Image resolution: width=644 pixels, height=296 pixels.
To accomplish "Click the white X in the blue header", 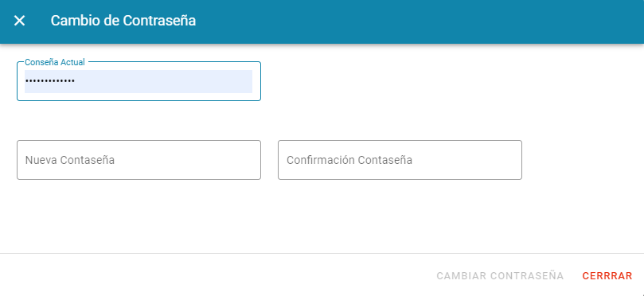I will pos(19,21).
